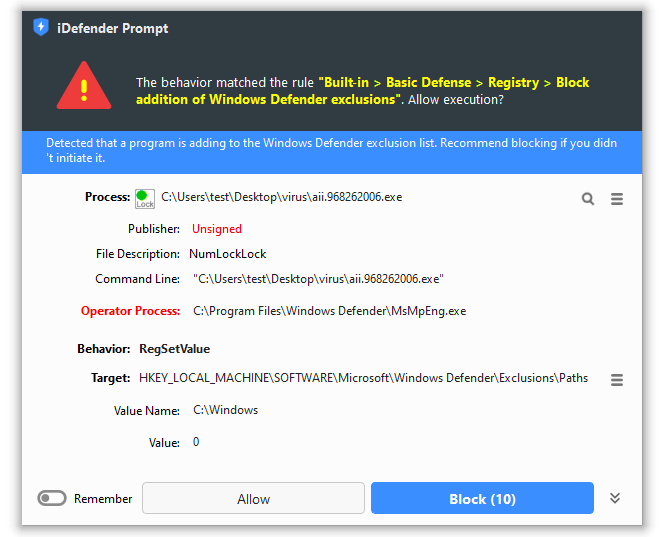The width and height of the screenshot is (659, 537).
Task: Toggle the Remember switch on
Action: pyautogui.click(x=52, y=498)
